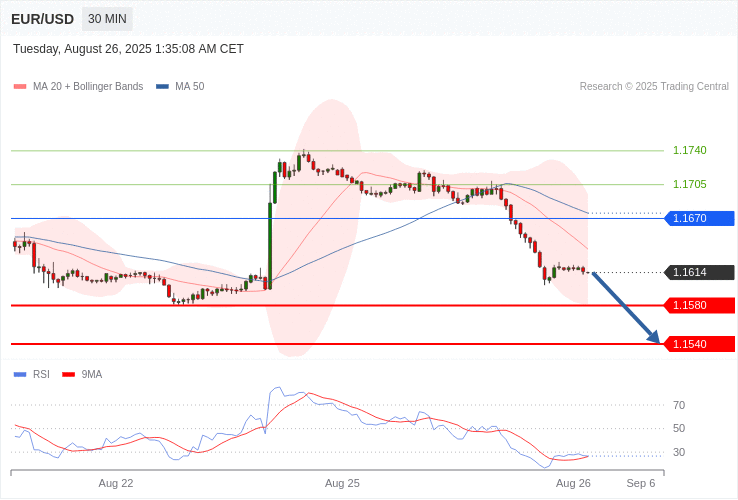
Task: Click the blue RSI legend swatch
Action: point(20,375)
